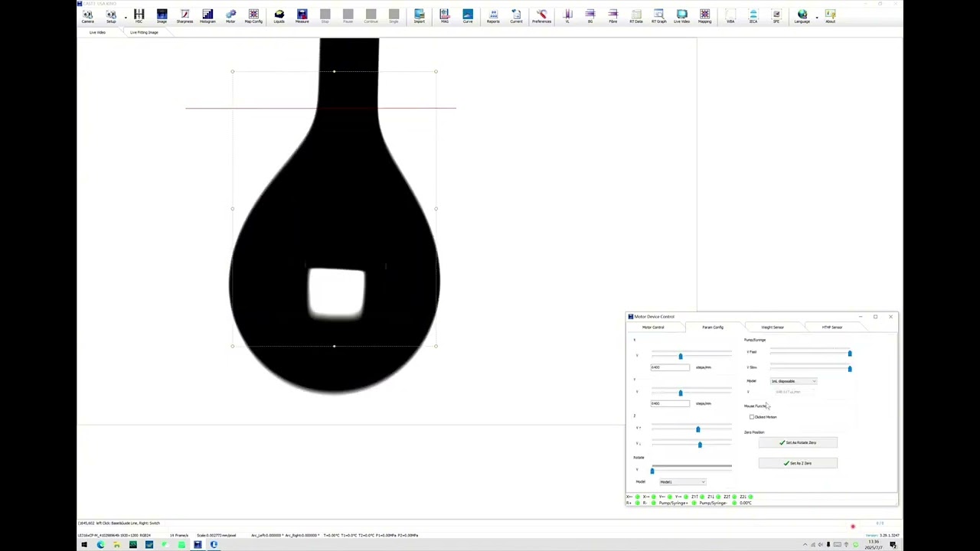Open the RT Graph icon
Image resolution: width=980 pixels, height=551 pixels.
(x=658, y=15)
